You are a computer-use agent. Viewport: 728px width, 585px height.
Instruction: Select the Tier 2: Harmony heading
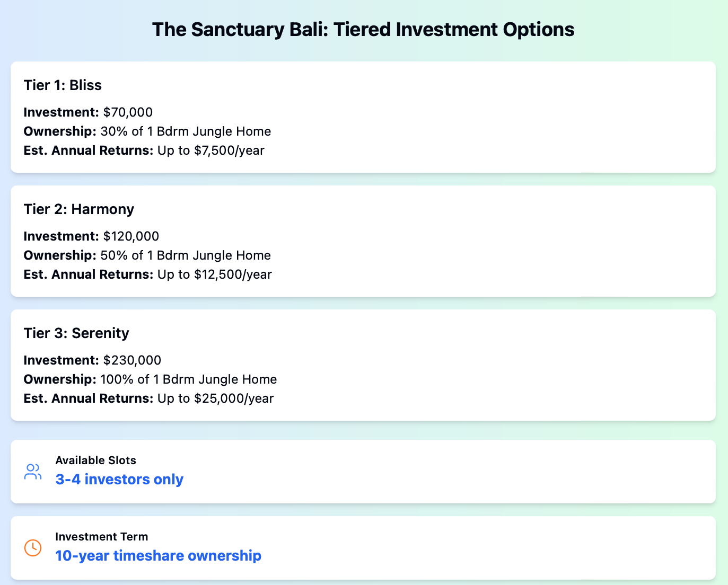[79, 209]
